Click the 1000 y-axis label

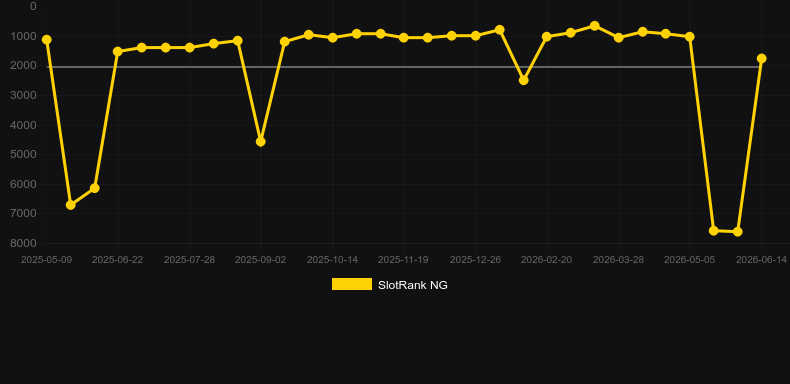coord(24,36)
